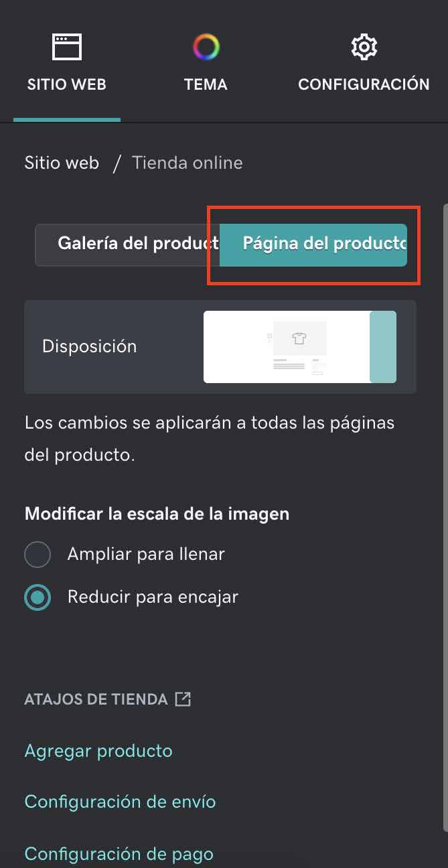Click the teal next-layout strip in Disposición

tap(383, 347)
